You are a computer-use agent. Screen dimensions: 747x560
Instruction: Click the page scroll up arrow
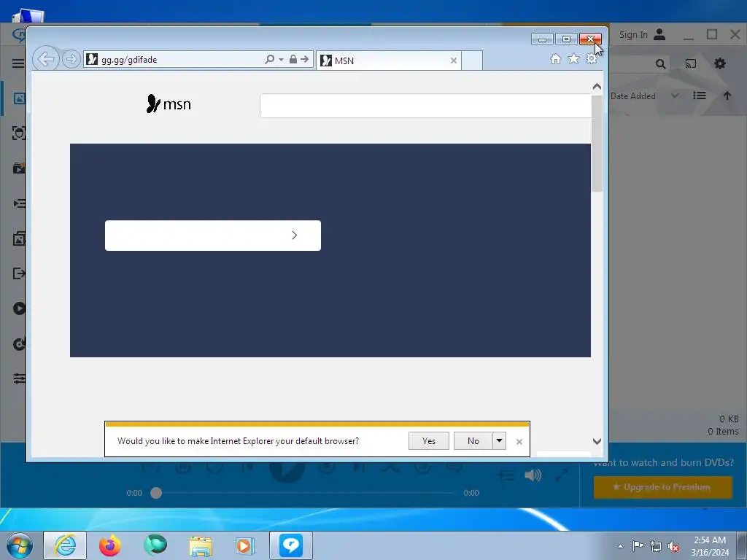pos(597,87)
